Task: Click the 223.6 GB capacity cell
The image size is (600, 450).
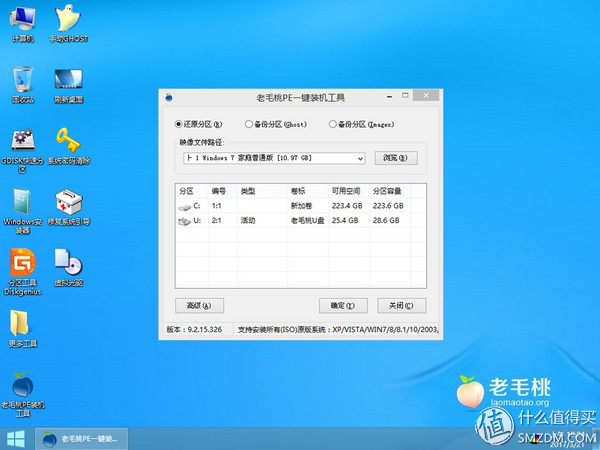Action: pyautogui.click(x=388, y=206)
